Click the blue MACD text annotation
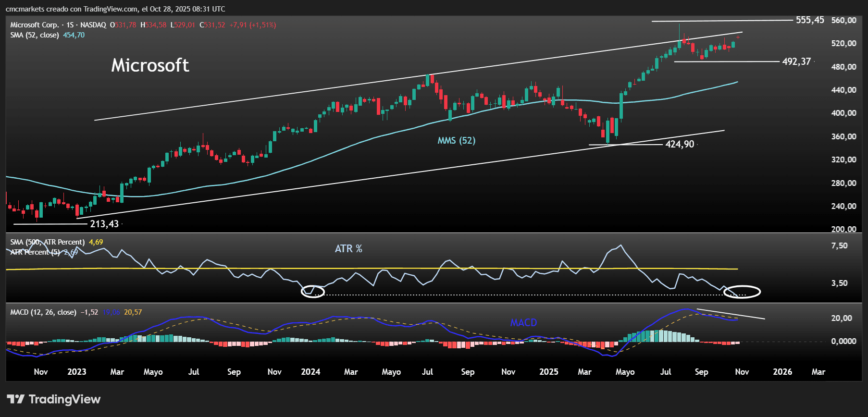This screenshot has width=868, height=417. coord(523,323)
